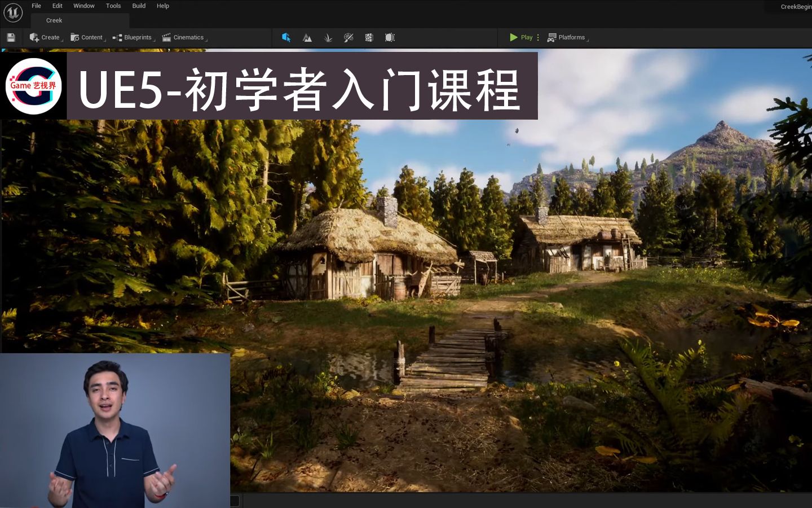The height and width of the screenshot is (508, 812).
Task: Open the Create dropdown
Action: coord(45,37)
